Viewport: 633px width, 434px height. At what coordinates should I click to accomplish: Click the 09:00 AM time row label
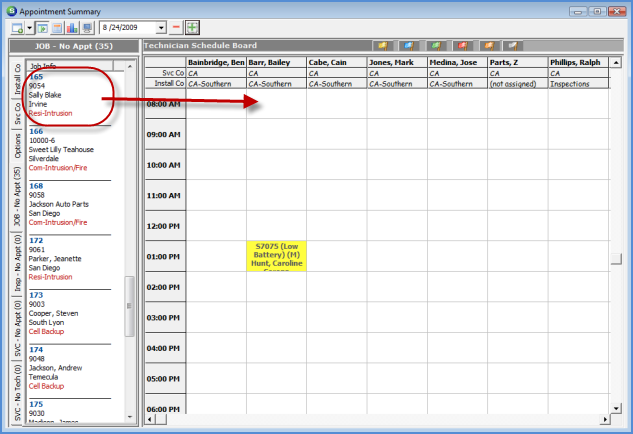165,134
